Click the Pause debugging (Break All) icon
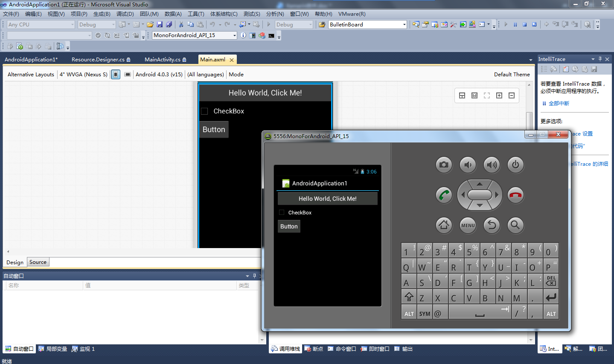Image resolution: width=614 pixels, height=364 pixels. click(515, 25)
